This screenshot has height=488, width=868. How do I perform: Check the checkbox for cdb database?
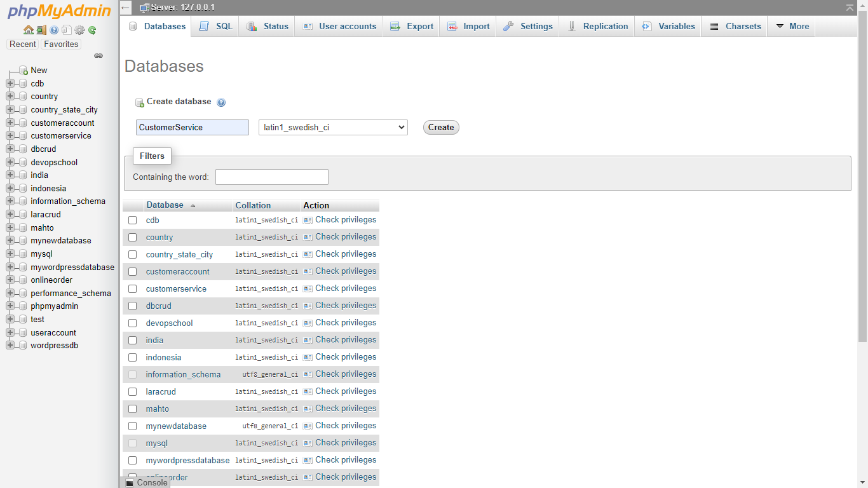[x=133, y=220]
